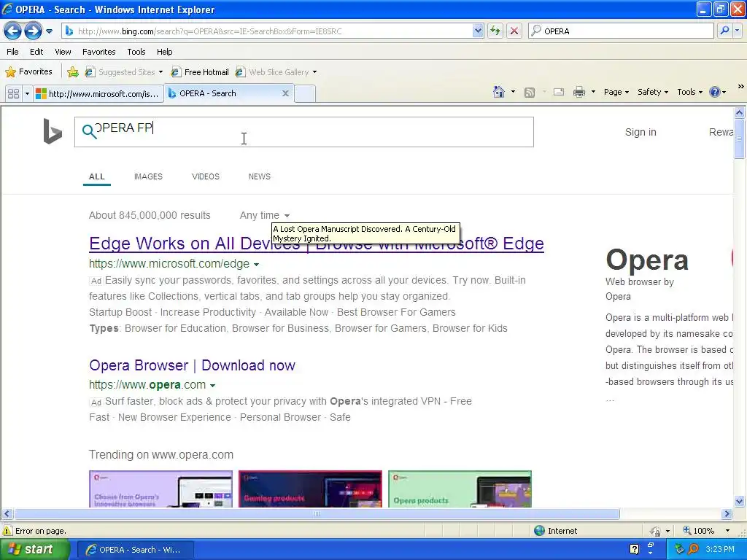Select the ALL results tab
This screenshot has height=560, width=747.
[97, 176]
